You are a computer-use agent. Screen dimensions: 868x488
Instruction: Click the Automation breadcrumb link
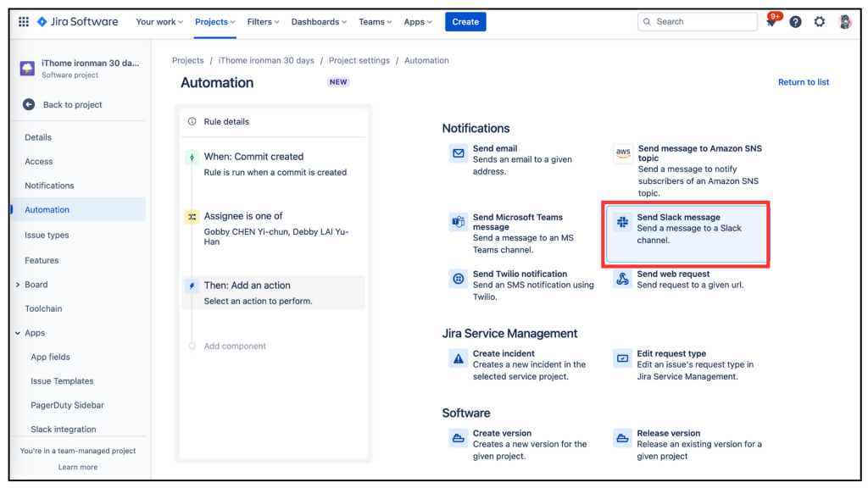point(426,60)
